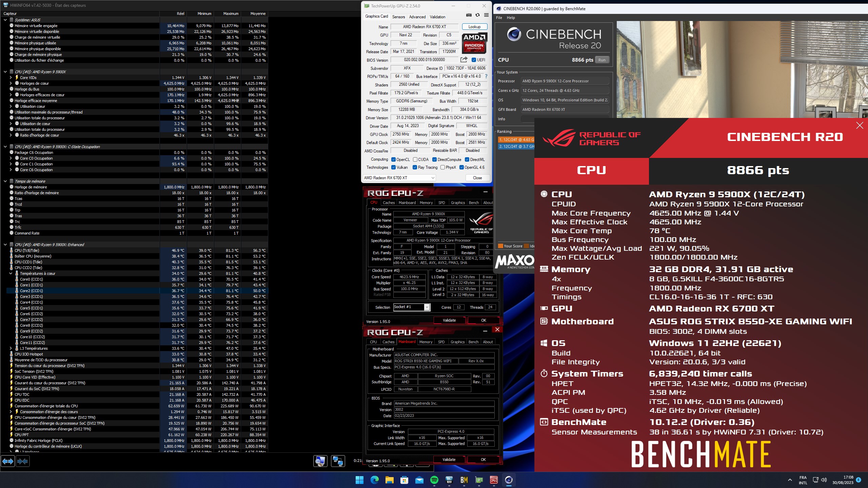This screenshot has width=868, height=488.
Task: Toggle the OpenGL 4.6 checkbox
Action: tap(461, 167)
